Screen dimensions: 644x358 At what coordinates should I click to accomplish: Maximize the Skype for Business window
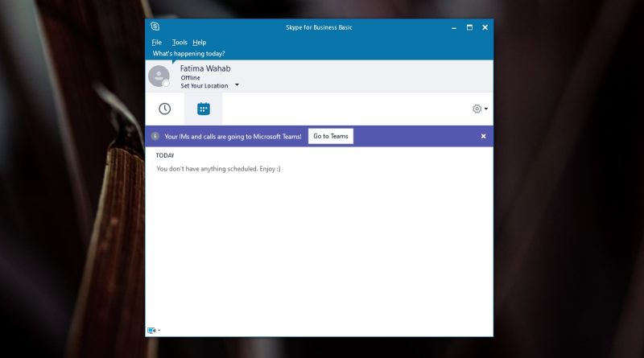pyautogui.click(x=469, y=27)
